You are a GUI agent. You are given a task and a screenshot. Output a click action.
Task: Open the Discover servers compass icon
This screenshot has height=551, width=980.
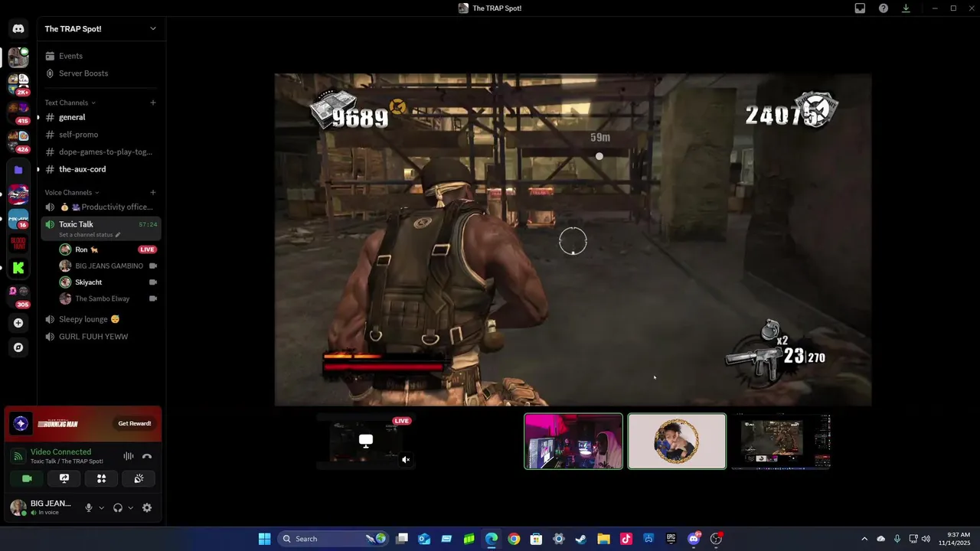(x=18, y=347)
